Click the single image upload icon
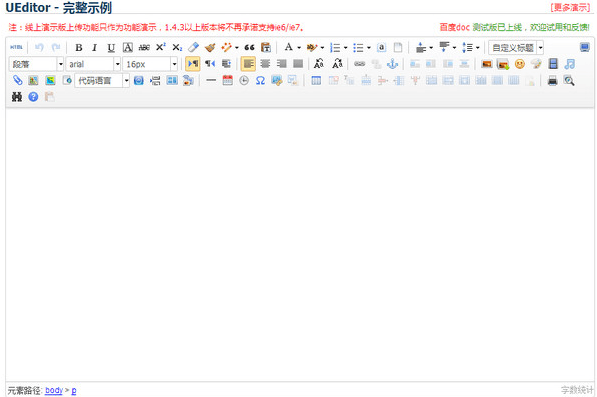Screen dimensions: 597x397 coord(486,64)
